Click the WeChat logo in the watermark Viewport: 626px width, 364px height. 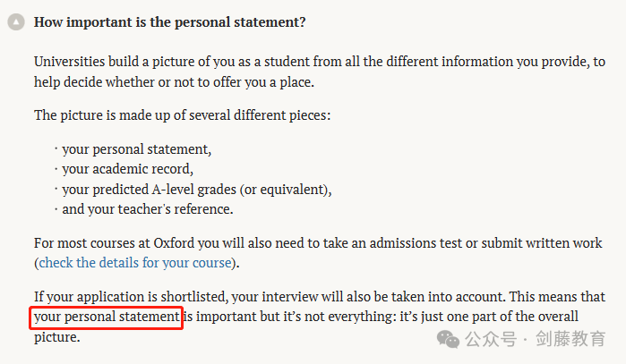(x=448, y=339)
